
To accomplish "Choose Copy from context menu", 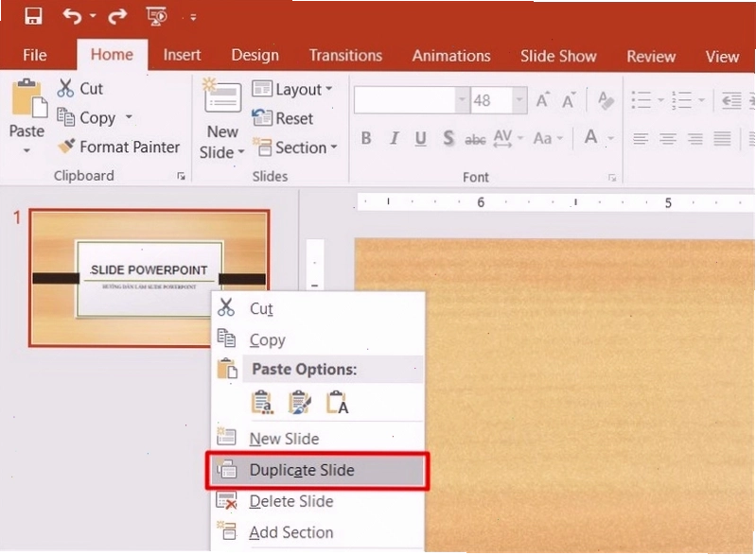I will coord(318,339).
